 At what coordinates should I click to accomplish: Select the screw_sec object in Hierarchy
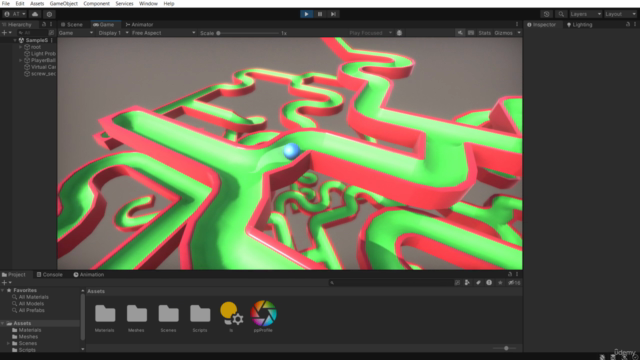tap(40, 74)
